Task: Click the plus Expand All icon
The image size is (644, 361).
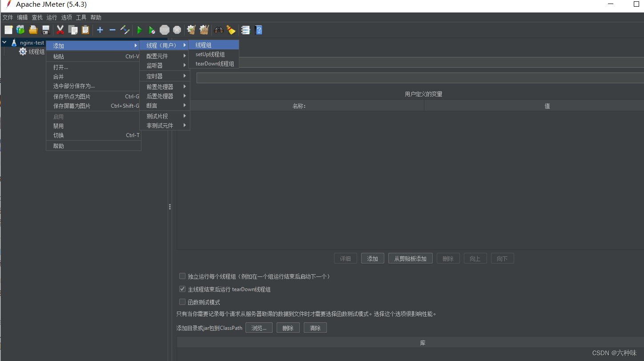Action: click(100, 30)
